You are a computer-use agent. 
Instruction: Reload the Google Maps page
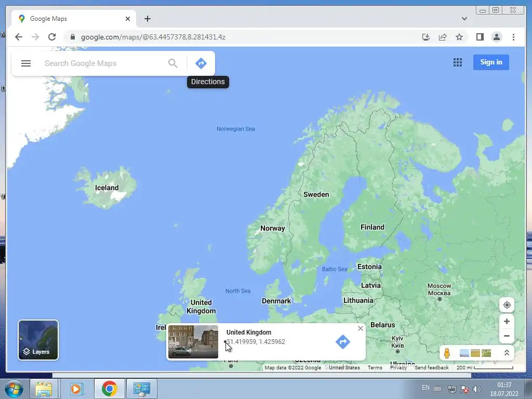[52, 37]
